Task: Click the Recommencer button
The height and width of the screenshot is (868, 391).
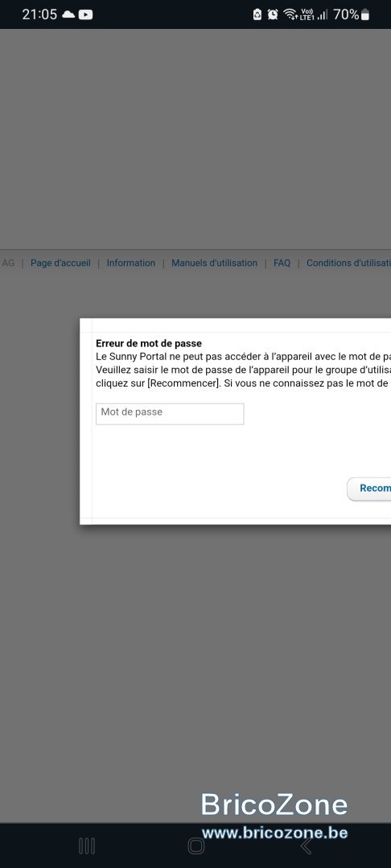Action: coord(369,489)
